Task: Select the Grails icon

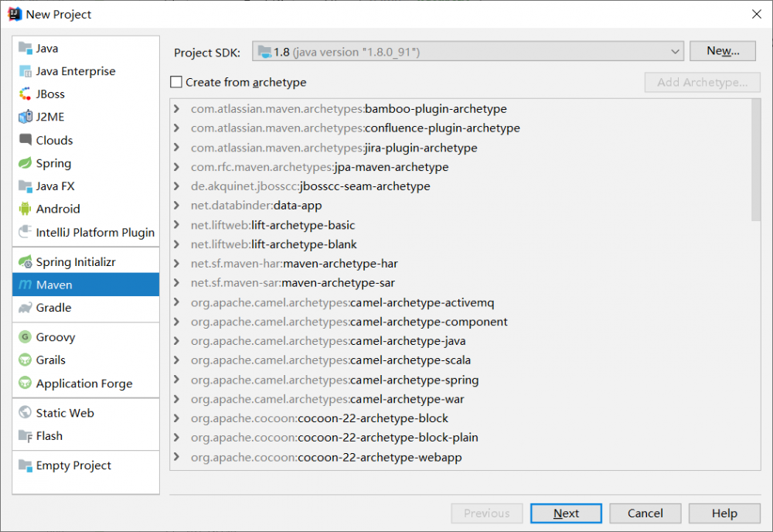Action: 26,360
